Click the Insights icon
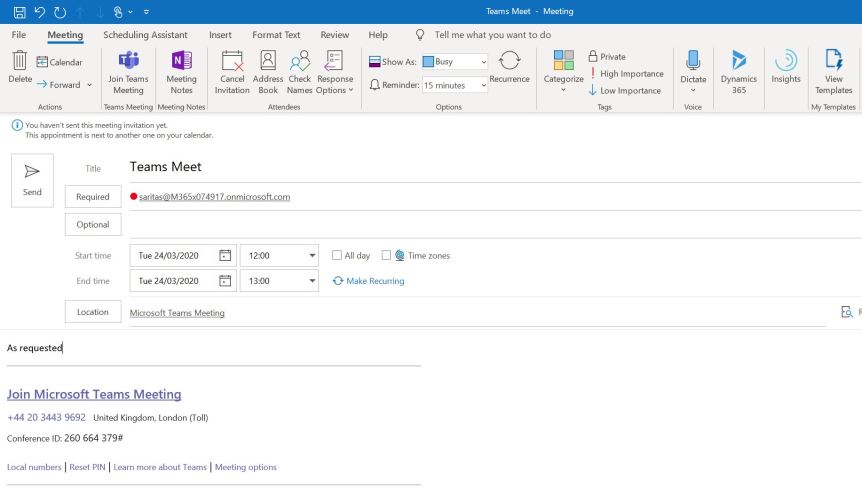This screenshot has width=862, height=495. click(786, 62)
